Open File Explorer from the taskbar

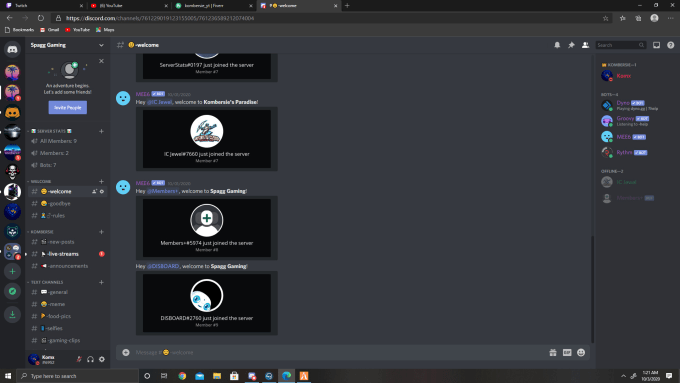(217, 376)
